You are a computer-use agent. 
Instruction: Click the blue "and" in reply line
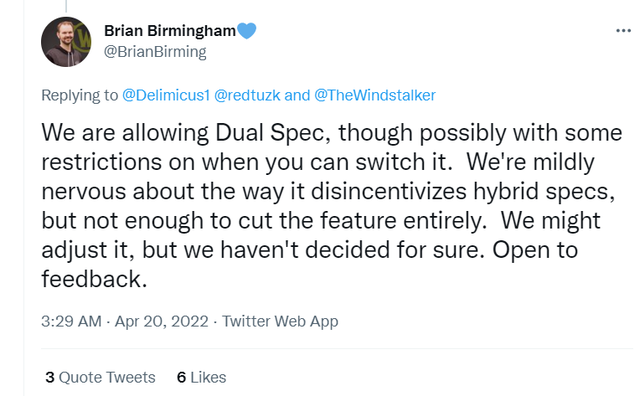(297, 95)
